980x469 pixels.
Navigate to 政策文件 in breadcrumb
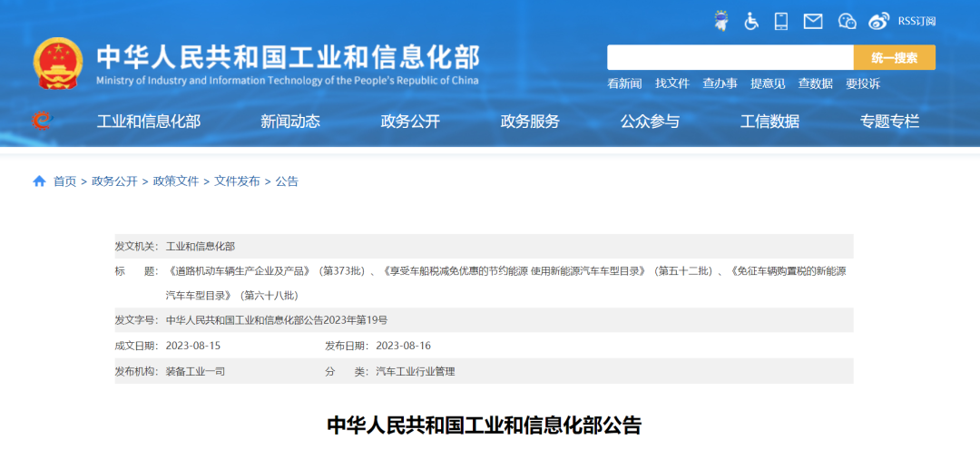click(x=176, y=181)
